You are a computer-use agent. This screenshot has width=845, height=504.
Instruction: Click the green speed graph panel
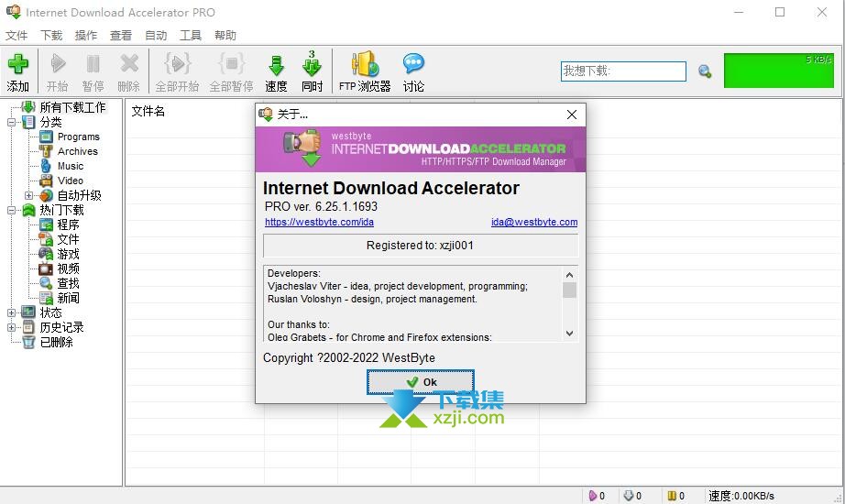click(x=779, y=71)
